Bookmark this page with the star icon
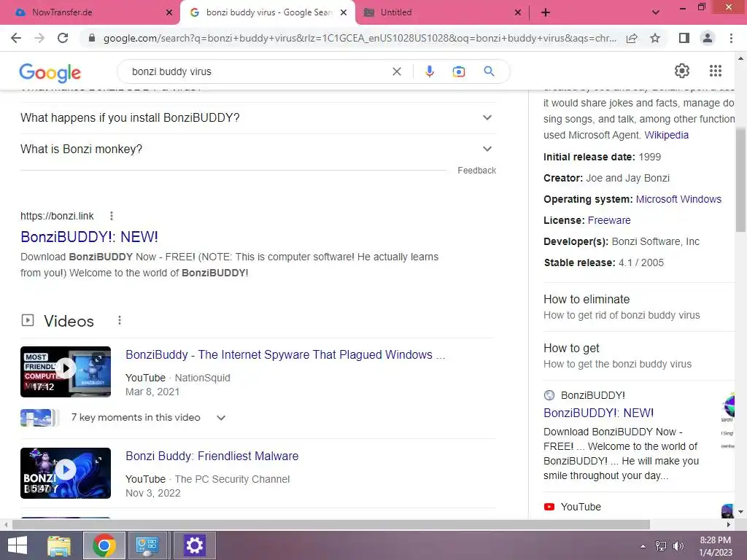Viewport: 747px width, 560px height. click(x=655, y=38)
